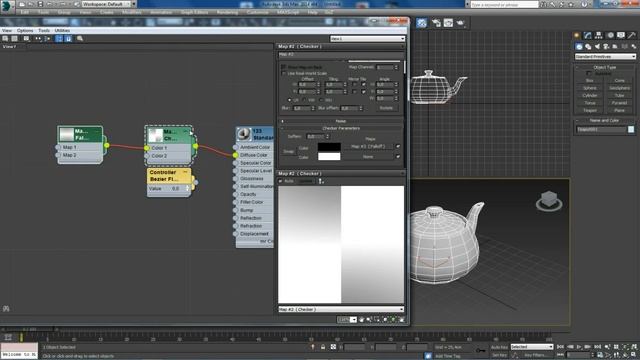Viewport: 640px width, 360px height.
Task: Click the ViewCube in perspective viewport
Action: click(549, 201)
